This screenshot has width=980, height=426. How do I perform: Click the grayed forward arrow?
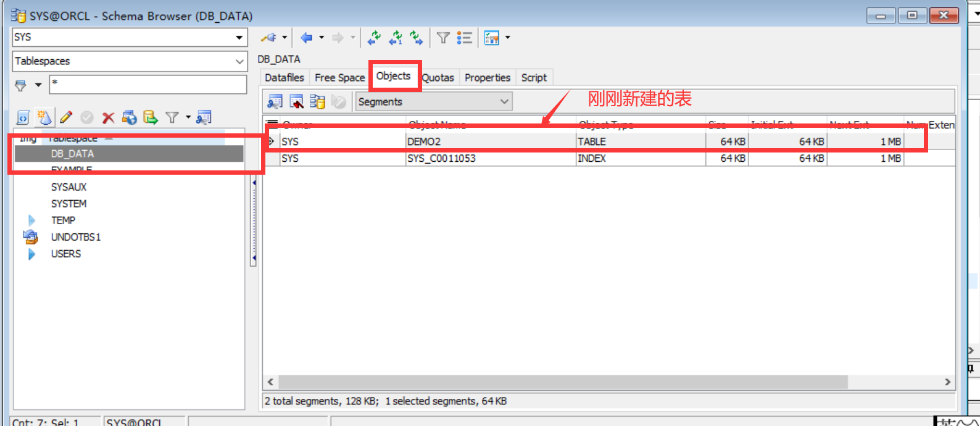tap(338, 38)
